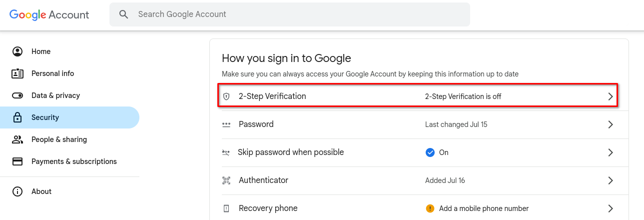Click the Security padlock icon
The width and height of the screenshot is (644, 220).
point(17,117)
